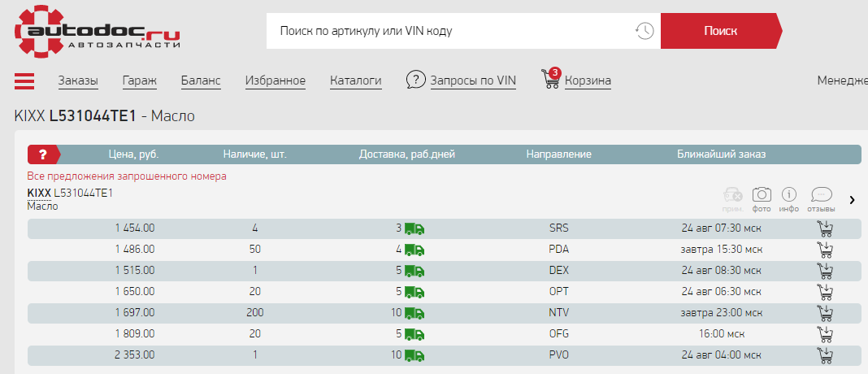Add the 1 515.00 DEX offer to cart
868x374 pixels.
pos(825,271)
